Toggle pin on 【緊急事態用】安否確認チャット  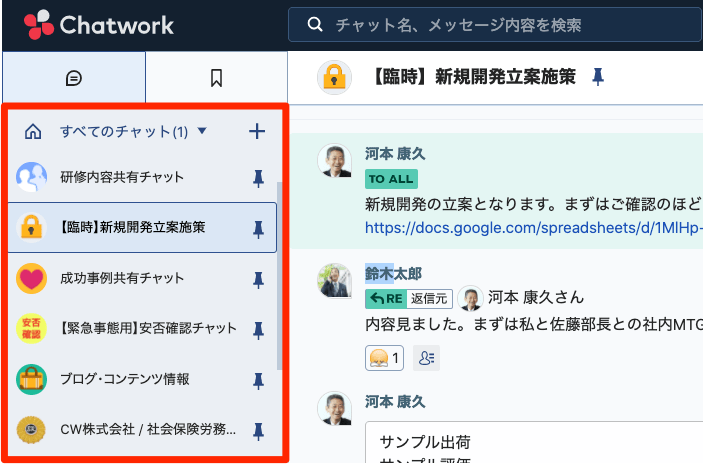(x=258, y=330)
